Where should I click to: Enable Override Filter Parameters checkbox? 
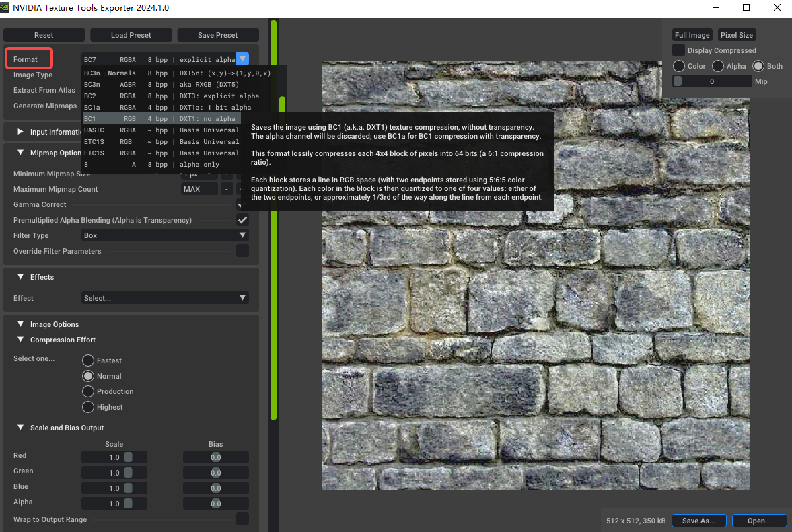[242, 251]
